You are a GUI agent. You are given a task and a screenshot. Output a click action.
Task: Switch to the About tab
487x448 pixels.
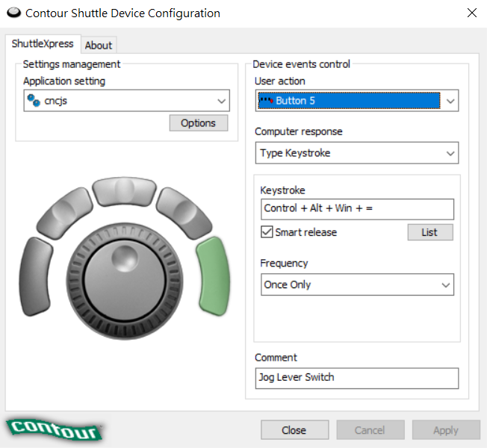tap(99, 45)
